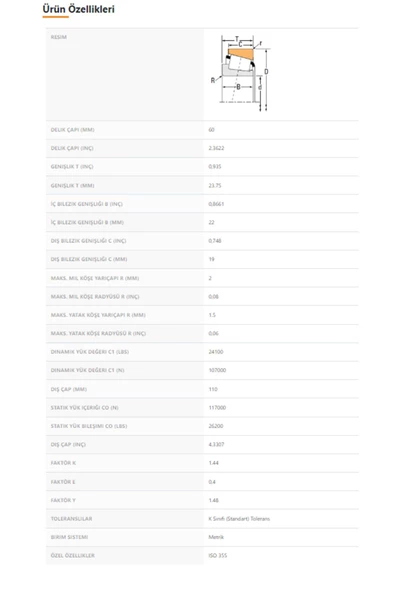Click the Dış Çap (MM) row label
Viewport: 395px width, 592px height.
click(x=69, y=389)
